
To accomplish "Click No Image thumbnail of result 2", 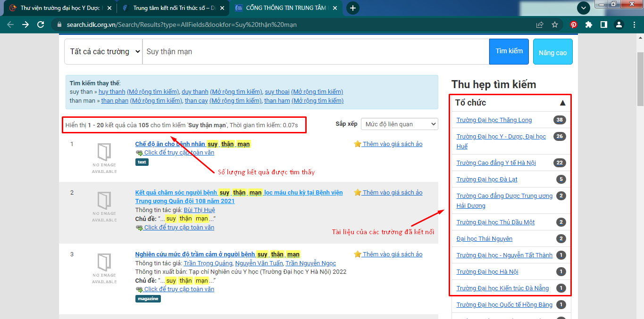I will point(104,206).
